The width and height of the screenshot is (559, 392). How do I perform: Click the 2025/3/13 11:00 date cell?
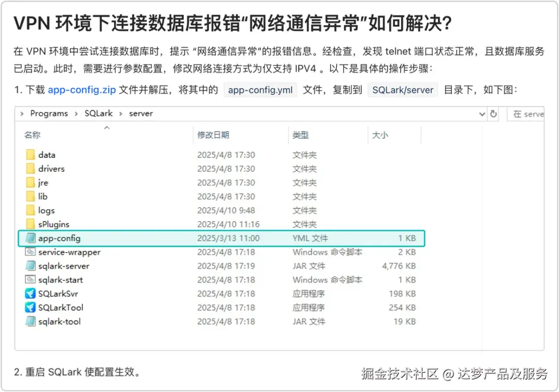[228, 238]
